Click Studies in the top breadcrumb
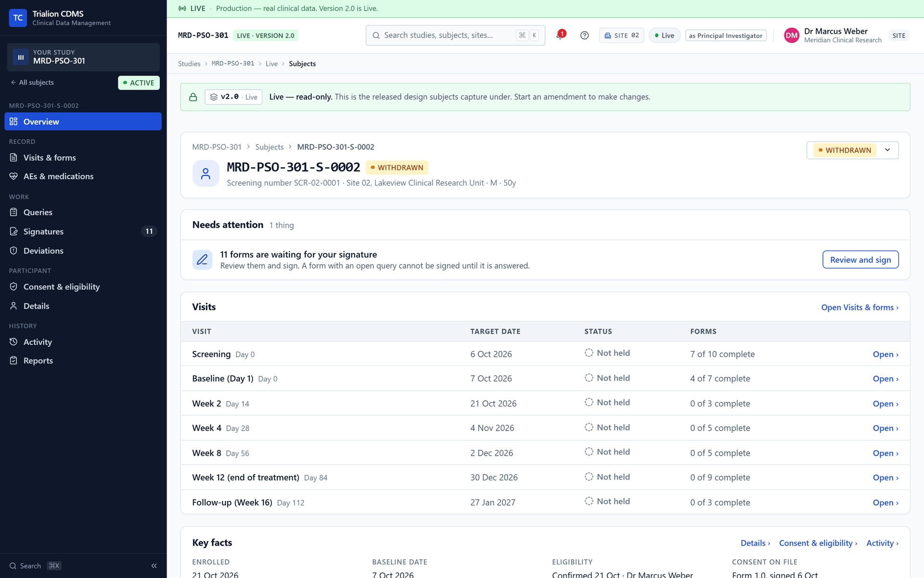 189,64
